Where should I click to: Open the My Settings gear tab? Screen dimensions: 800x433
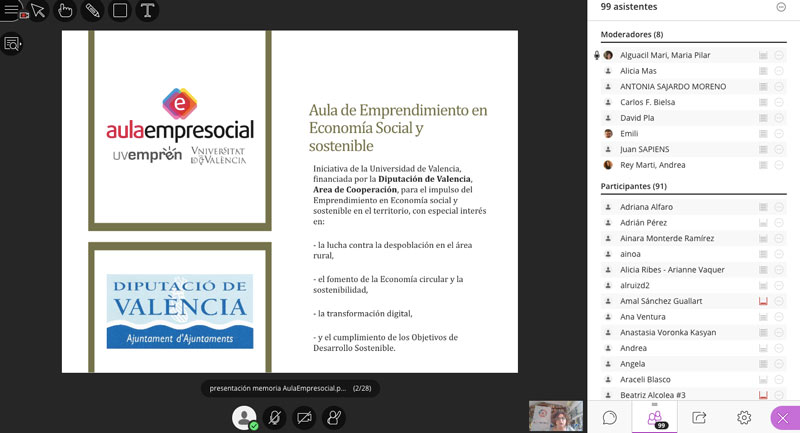[x=744, y=417]
